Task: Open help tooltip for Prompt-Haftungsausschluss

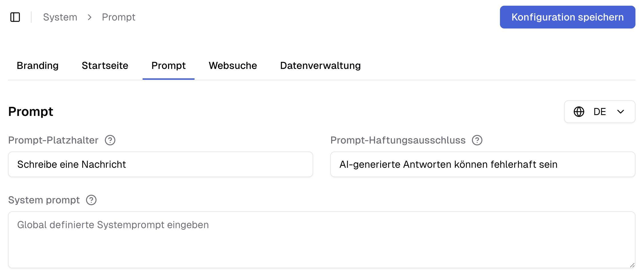Action: tap(477, 140)
